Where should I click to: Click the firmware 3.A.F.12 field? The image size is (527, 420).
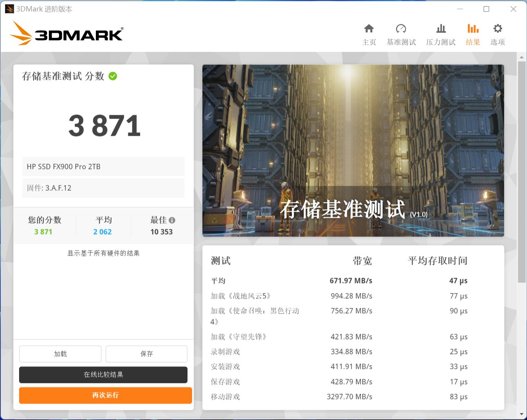[x=103, y=188]
